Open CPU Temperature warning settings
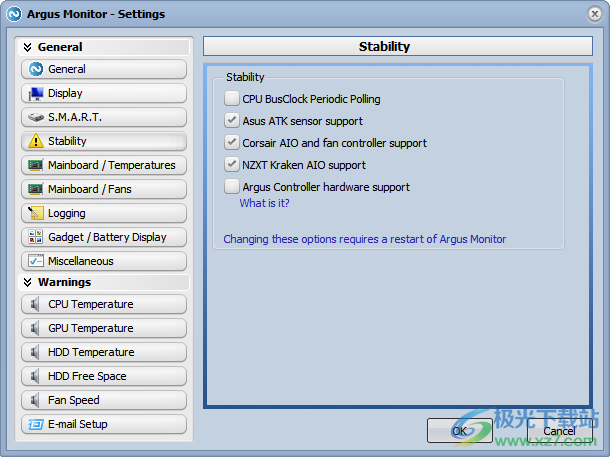 point(104,304)
